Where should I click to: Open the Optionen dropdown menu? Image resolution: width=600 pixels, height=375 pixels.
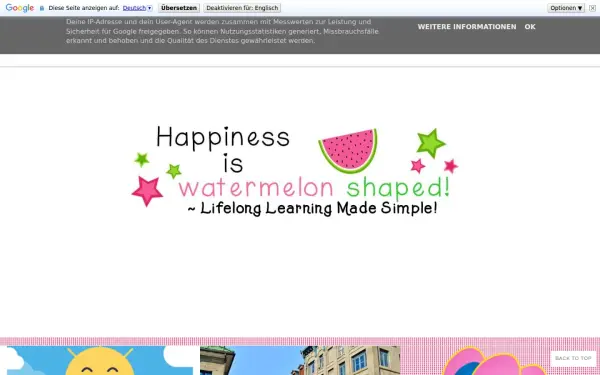tap(566, 8)
